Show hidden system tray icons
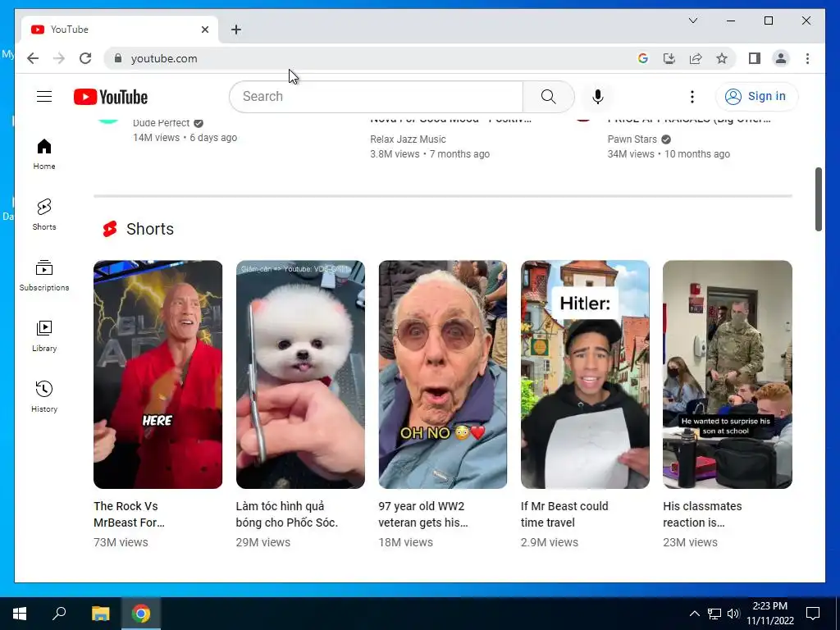 tap(694, 614)
